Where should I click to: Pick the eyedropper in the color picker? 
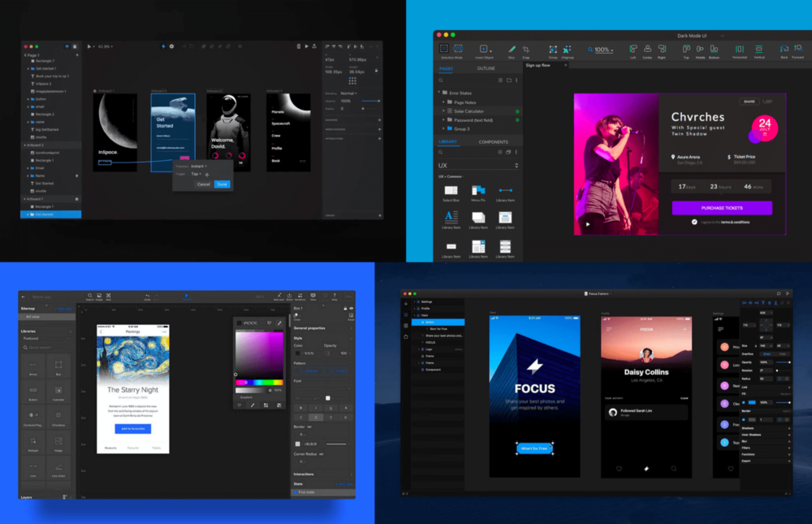pos(279,323)
